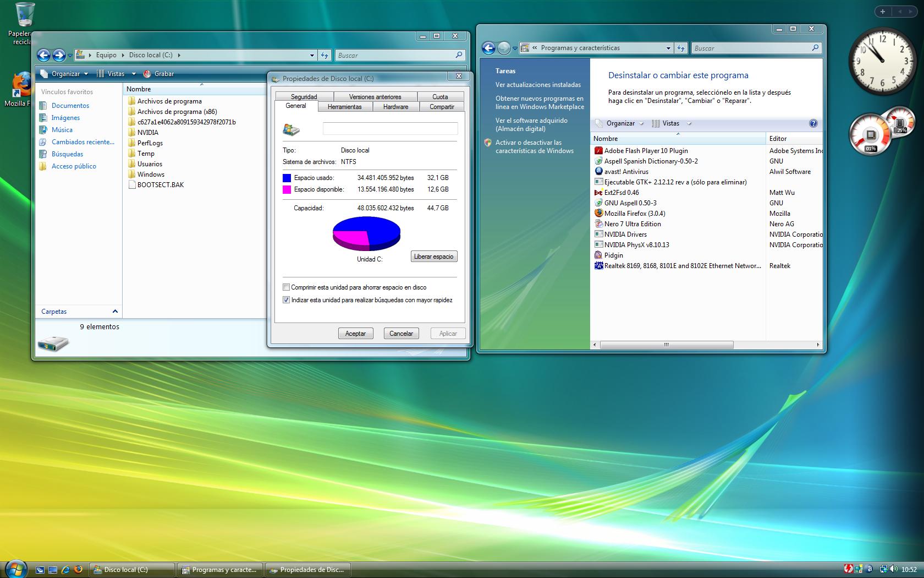
Task: Click the disk usage pie chart
Action: point(366,233)
